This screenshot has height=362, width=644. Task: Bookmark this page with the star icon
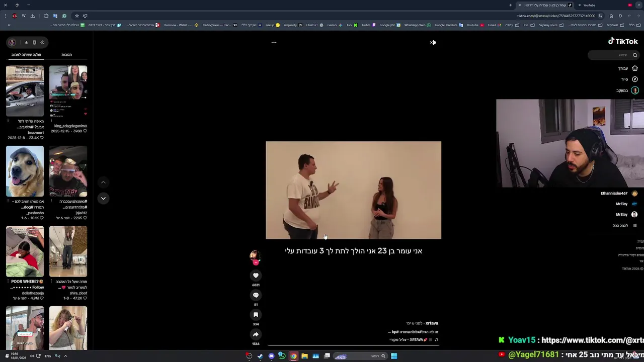[76, 16]
